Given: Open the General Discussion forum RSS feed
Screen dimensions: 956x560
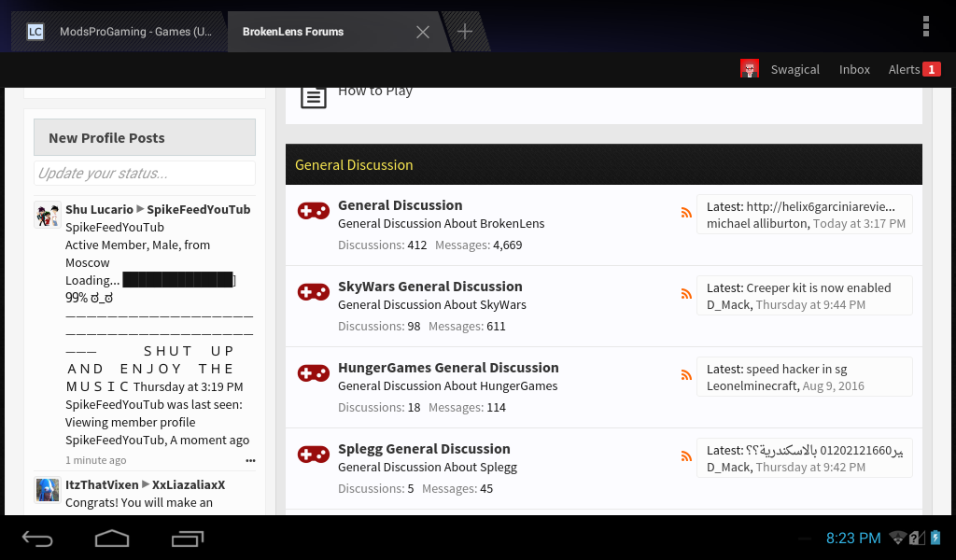Looking at the screenshot, I should pos(686,212).
